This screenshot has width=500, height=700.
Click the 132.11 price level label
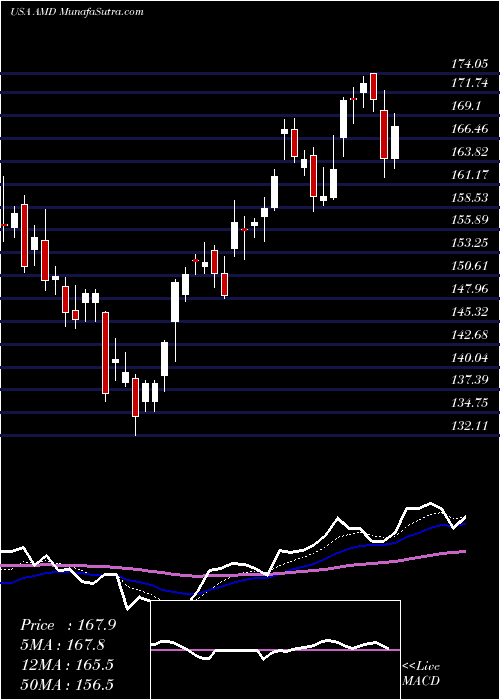(x=470, y=426)
